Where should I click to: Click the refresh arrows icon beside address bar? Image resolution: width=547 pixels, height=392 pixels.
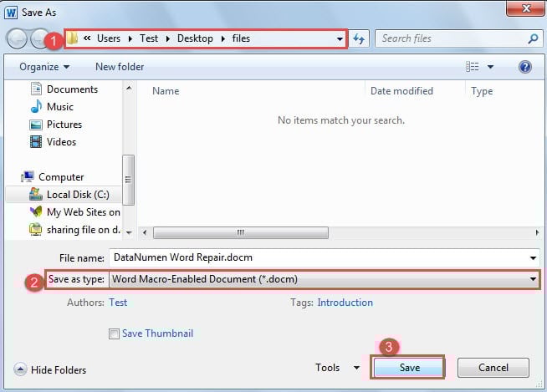(x=360, y=38)
